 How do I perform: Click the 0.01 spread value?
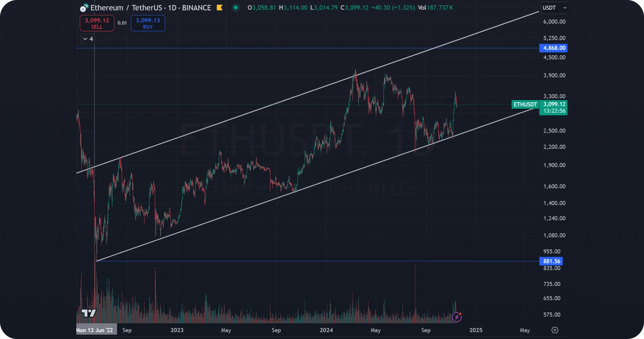[x=122, y=23]
